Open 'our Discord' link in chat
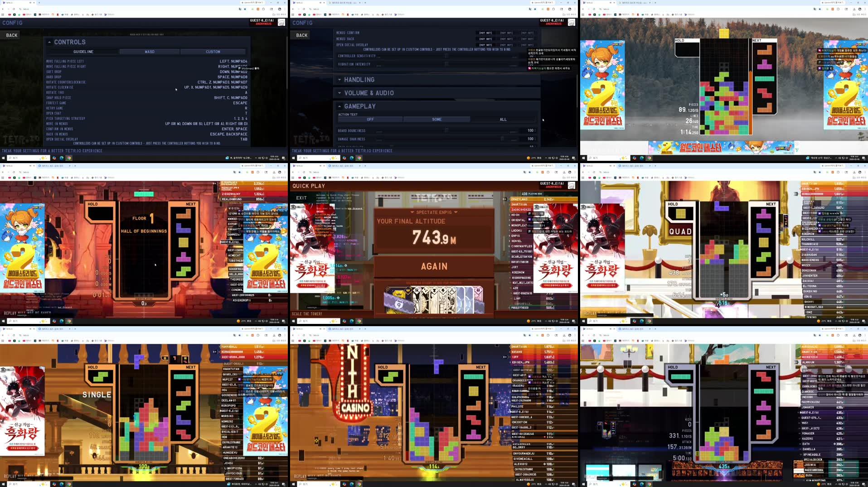 355,208
